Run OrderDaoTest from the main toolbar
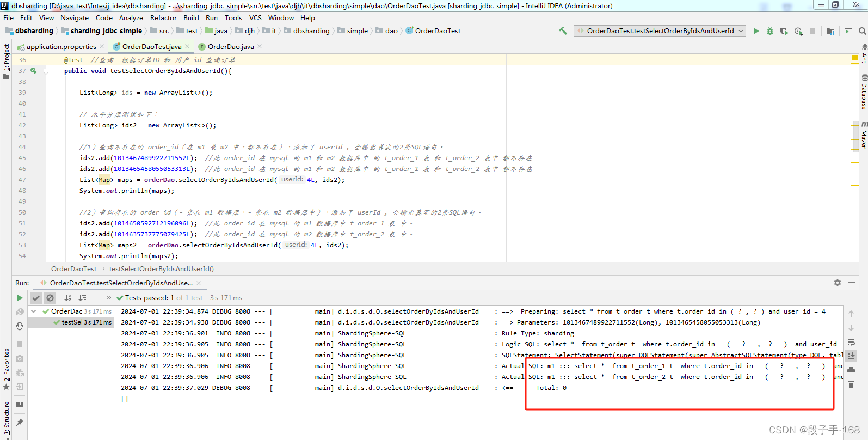 (x=756, y=31)
